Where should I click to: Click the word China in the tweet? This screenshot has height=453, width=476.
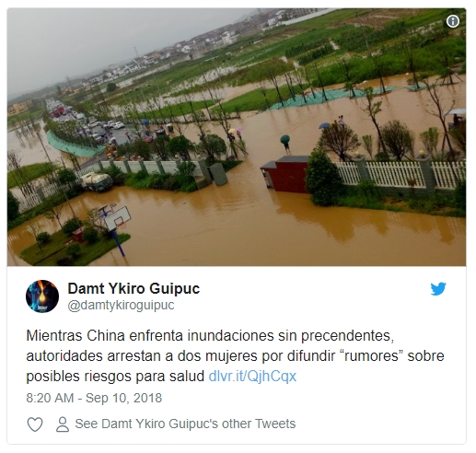pos(106,336)
